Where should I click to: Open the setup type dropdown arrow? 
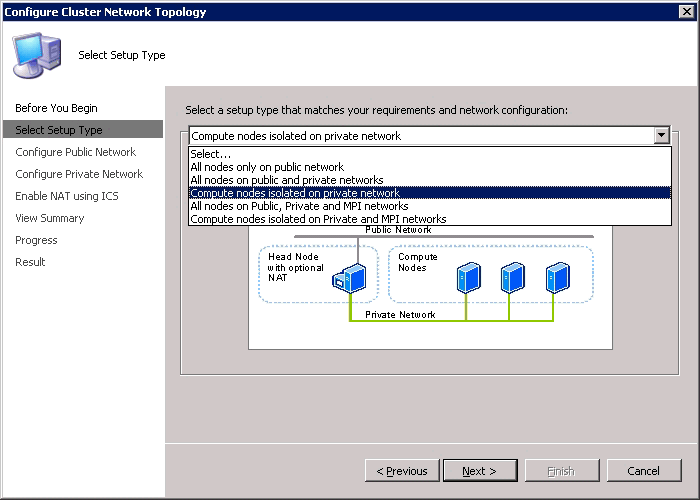click(x=660, y=136)
